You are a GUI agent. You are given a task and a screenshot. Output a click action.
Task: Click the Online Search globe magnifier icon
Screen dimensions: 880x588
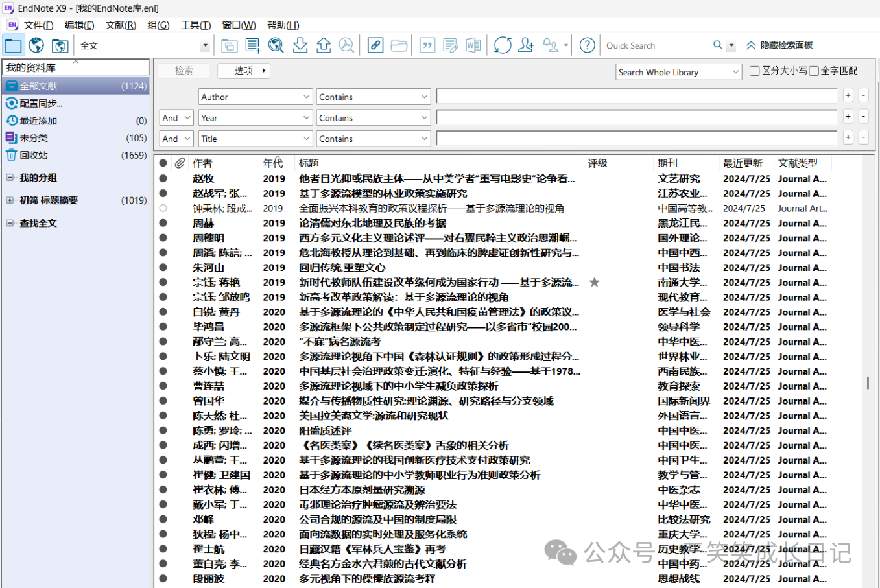(276, 45)
